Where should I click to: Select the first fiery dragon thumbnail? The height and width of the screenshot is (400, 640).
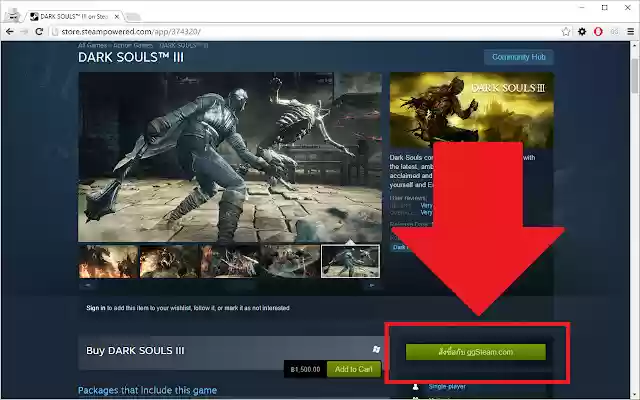coord(109,261)
